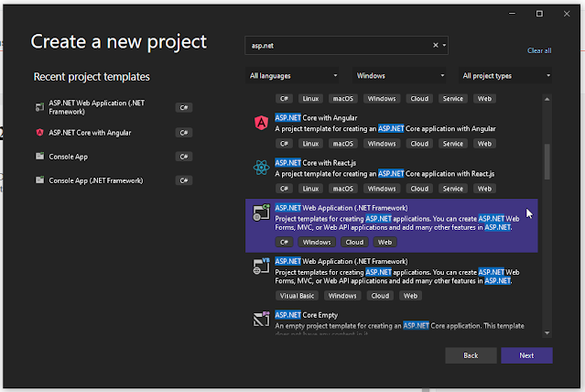Open the All languages dropdown
The width and height of the screenshot is (585, 392).
click(293, 76)
